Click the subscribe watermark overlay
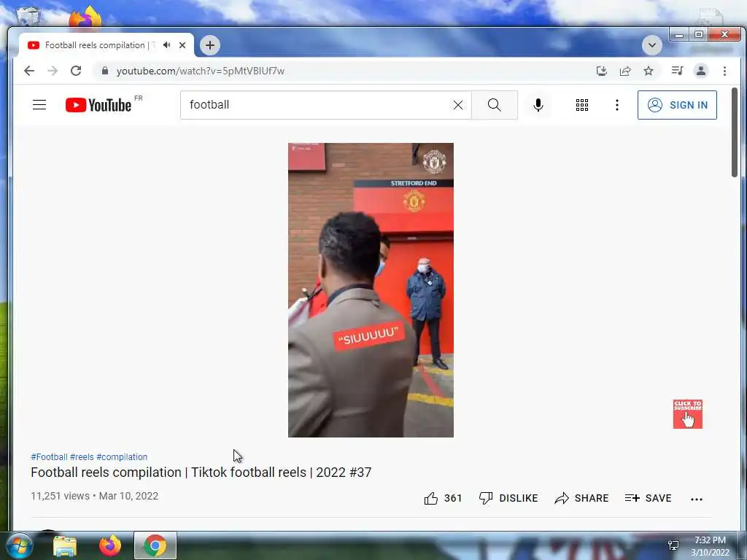 687,414
